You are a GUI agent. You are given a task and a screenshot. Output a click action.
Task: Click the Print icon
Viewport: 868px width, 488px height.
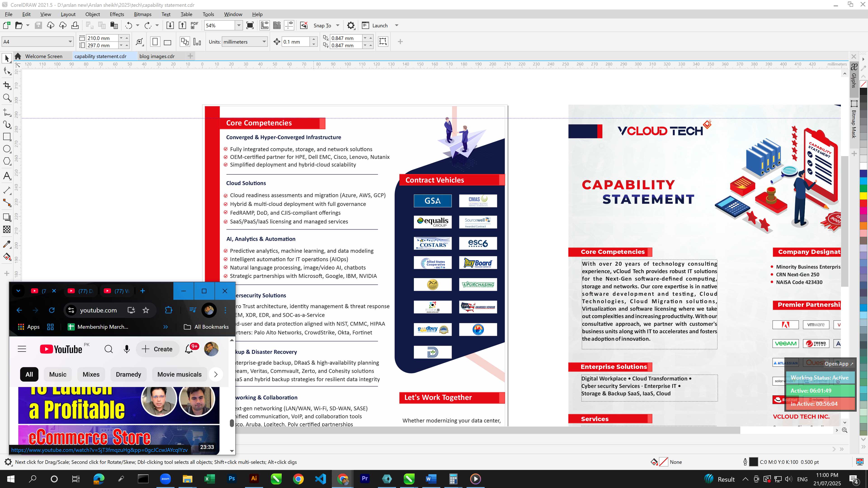tap(75, 26)
